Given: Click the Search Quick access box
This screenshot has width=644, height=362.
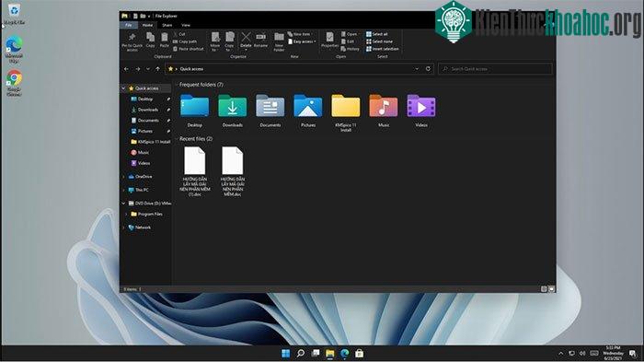Looking at the screenshot, I should tap(495, 69).
